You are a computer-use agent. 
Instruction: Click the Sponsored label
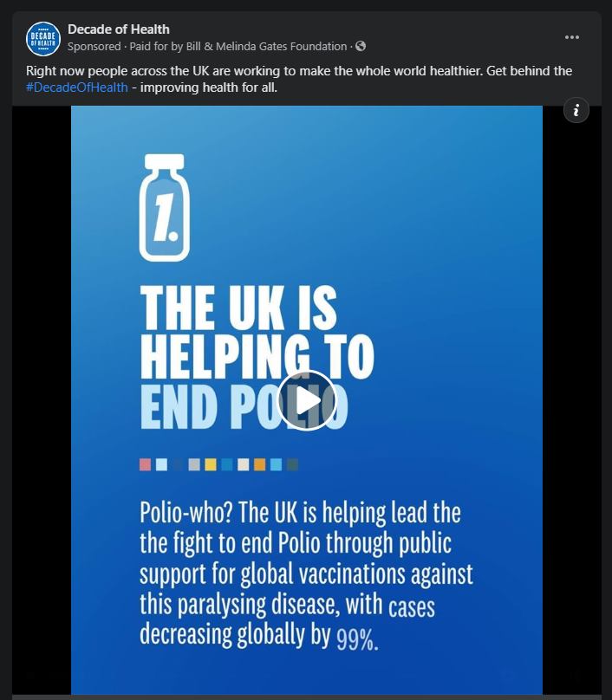click(94, 47)
